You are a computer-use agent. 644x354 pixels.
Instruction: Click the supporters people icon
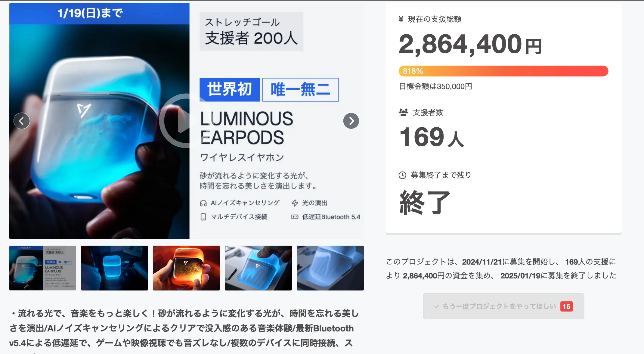(x=403, y=112)
